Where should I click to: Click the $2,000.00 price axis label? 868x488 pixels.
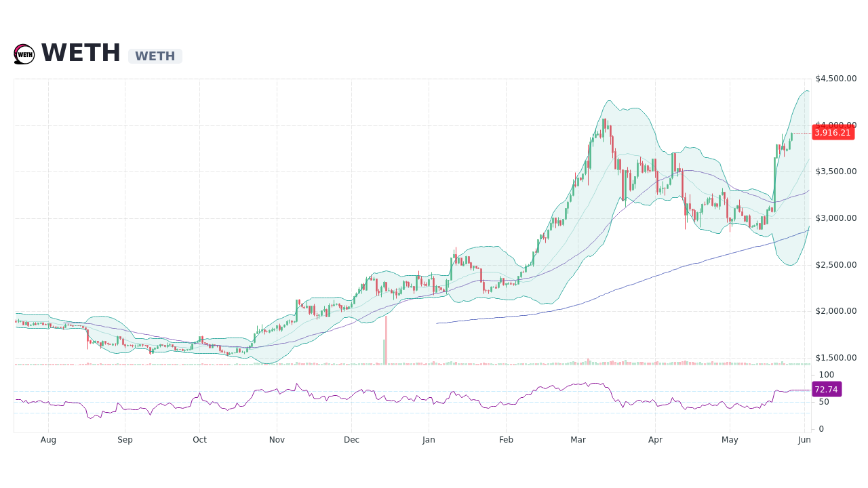point(836,311)
